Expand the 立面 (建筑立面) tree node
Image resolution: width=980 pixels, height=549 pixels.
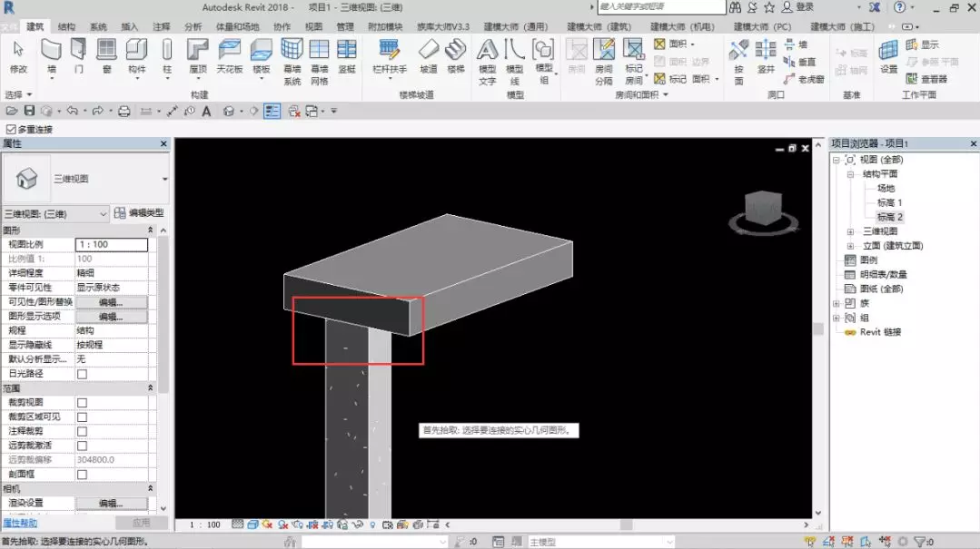point(850,246)
